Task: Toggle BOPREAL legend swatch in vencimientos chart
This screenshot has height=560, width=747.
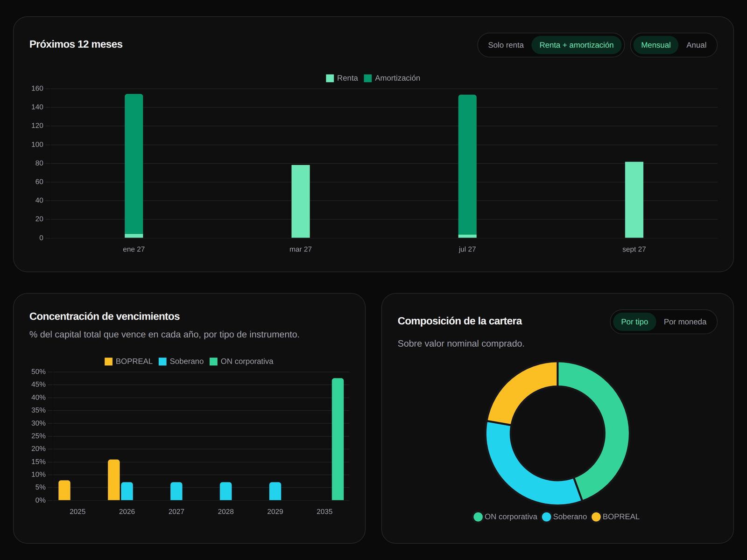Action: pos(108,362)
